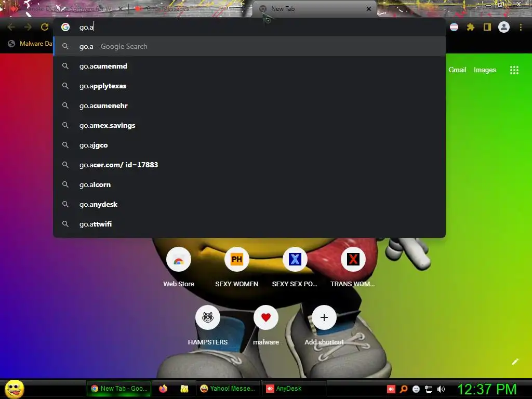Click the 12:37 PM clock
The height and width of the screenshot is (399, 532).
point(487,389)
